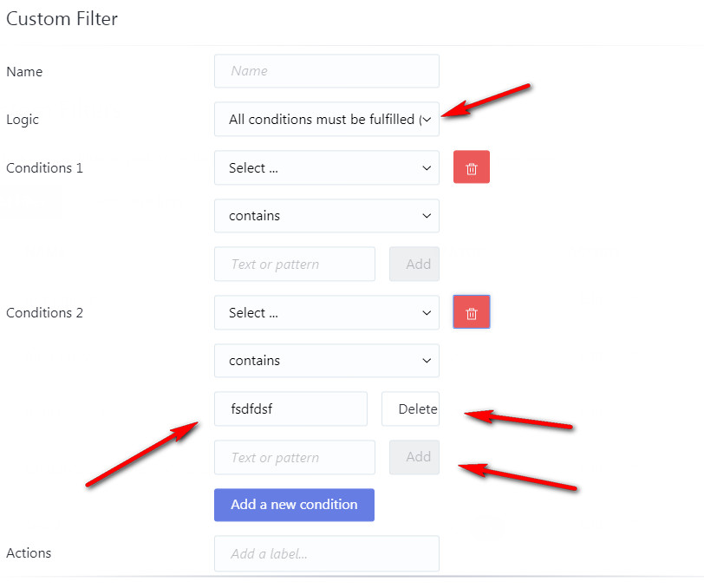Click the Add button under Conditions 2
Image resolution: width=704 pixels, height=588 pixels.
point(414,457)
